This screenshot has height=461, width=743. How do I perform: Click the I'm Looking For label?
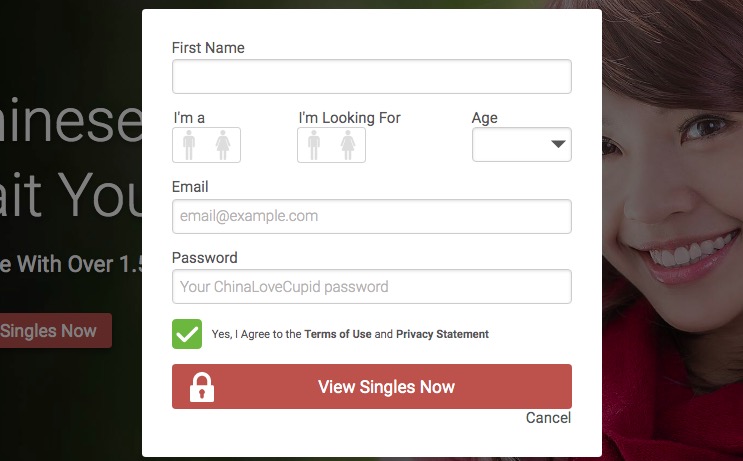pyautogui.click(x=349, y=118)
